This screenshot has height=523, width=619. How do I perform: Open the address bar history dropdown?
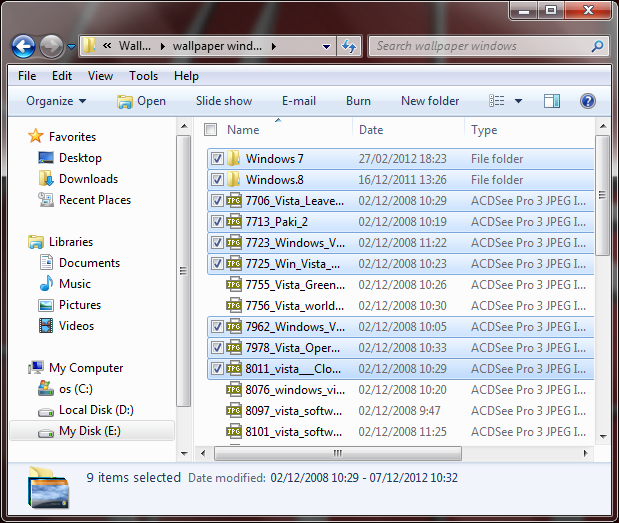click(x=326, y=47)
